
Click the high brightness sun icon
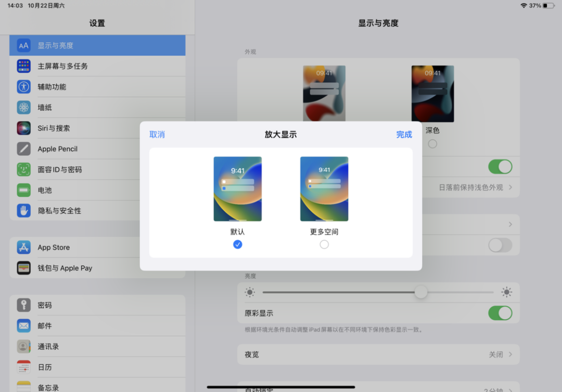tap(506, 292)
